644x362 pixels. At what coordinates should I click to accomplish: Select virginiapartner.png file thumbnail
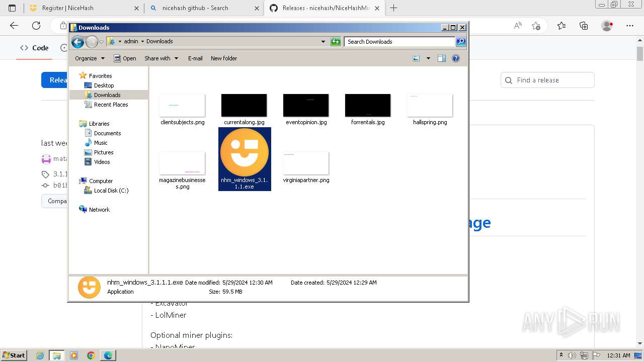pyautogui.click(x=306, y=163)
